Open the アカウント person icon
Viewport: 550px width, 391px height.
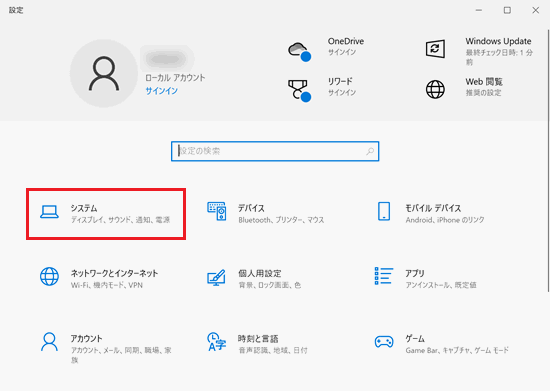(49, 342)
